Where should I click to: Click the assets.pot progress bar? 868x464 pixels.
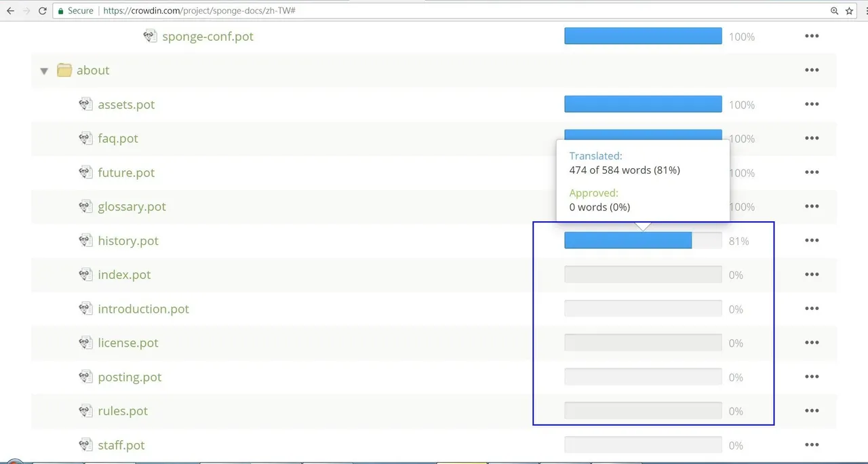tap(643, 104)
